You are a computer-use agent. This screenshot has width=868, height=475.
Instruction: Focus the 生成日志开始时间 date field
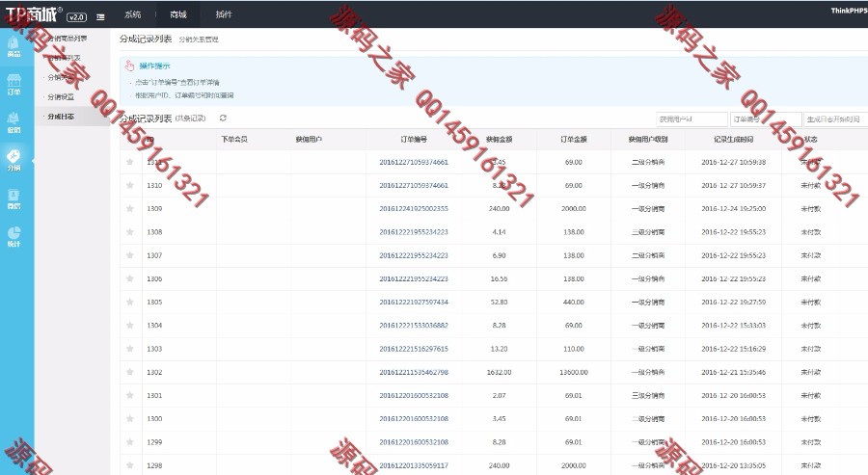[836, 119]
